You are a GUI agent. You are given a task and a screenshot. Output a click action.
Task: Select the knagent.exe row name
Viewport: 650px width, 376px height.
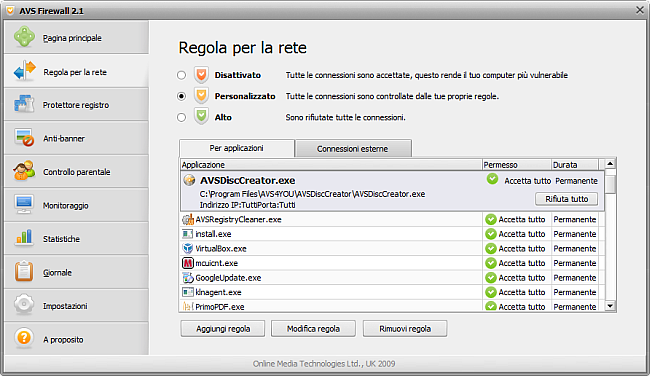coord(218,292)
